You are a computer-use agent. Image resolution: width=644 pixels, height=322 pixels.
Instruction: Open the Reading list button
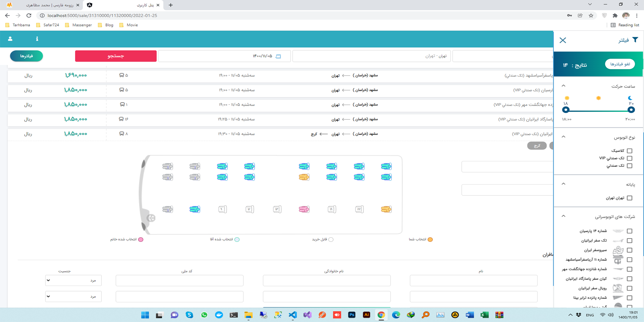[625, 25]
